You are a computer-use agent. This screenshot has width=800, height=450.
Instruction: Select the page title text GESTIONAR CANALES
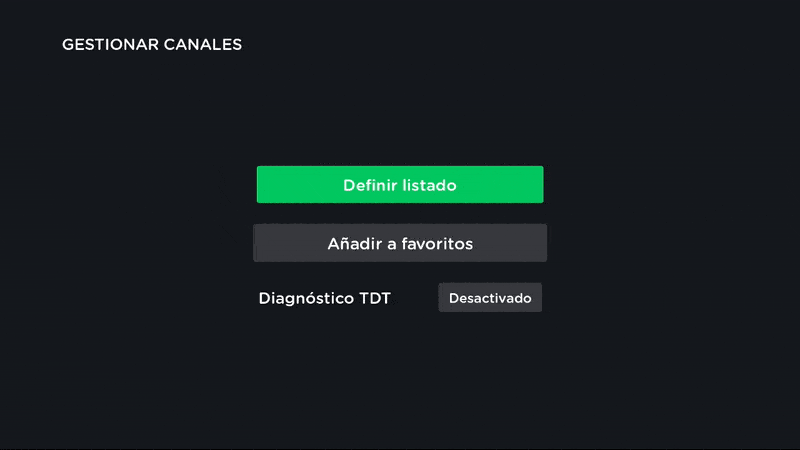152,45
